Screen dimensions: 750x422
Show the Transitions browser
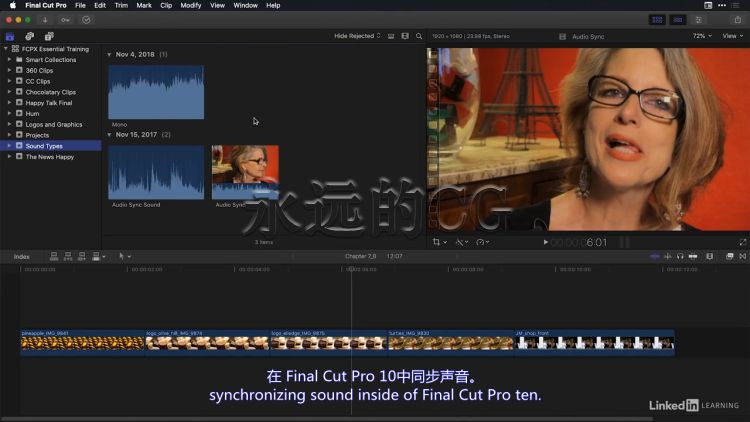(742, 256)
